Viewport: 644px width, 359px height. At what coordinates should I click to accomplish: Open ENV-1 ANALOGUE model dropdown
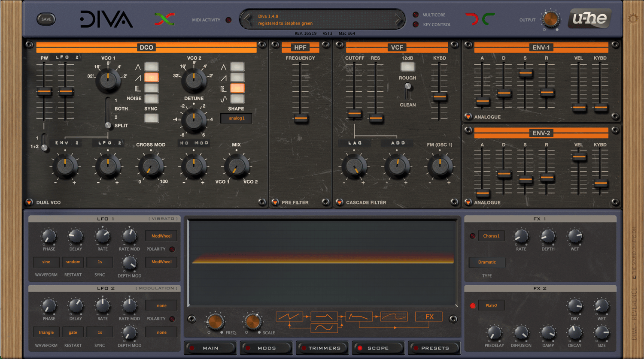[468, 116]
